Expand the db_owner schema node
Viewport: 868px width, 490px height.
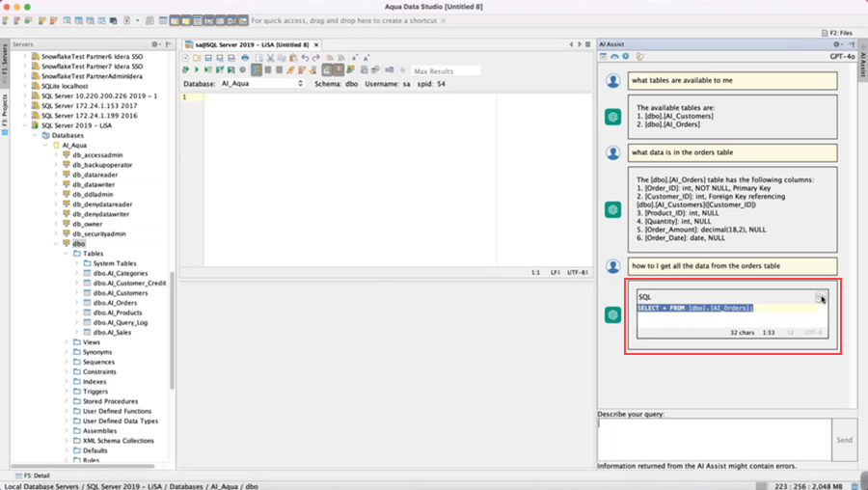(55, 224)
